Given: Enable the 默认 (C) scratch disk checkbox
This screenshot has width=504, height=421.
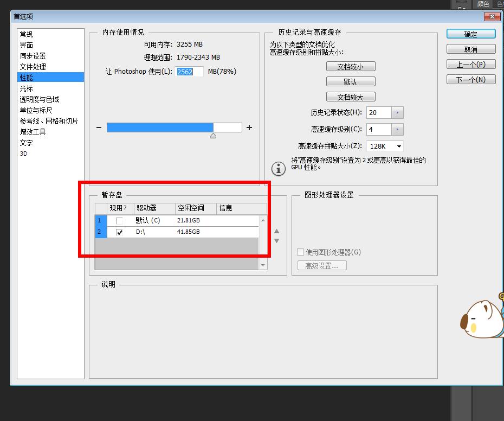Looking at the screenshot, I should click(120, 220).
